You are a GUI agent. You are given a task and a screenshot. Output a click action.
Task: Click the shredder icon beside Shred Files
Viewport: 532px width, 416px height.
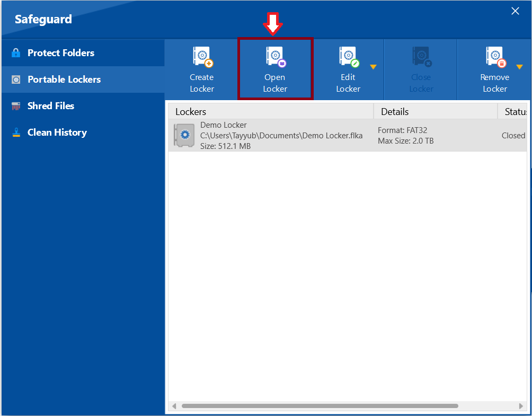point(15,106)
